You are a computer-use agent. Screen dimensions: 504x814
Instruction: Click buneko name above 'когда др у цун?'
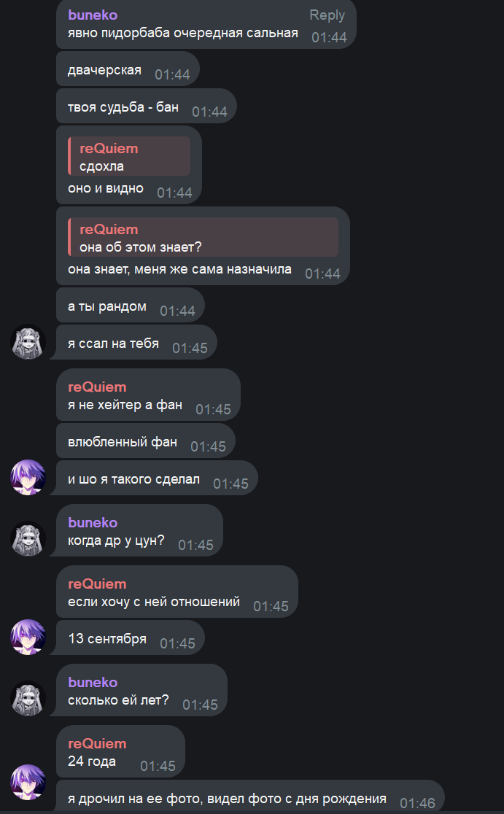tap(93, 523)
